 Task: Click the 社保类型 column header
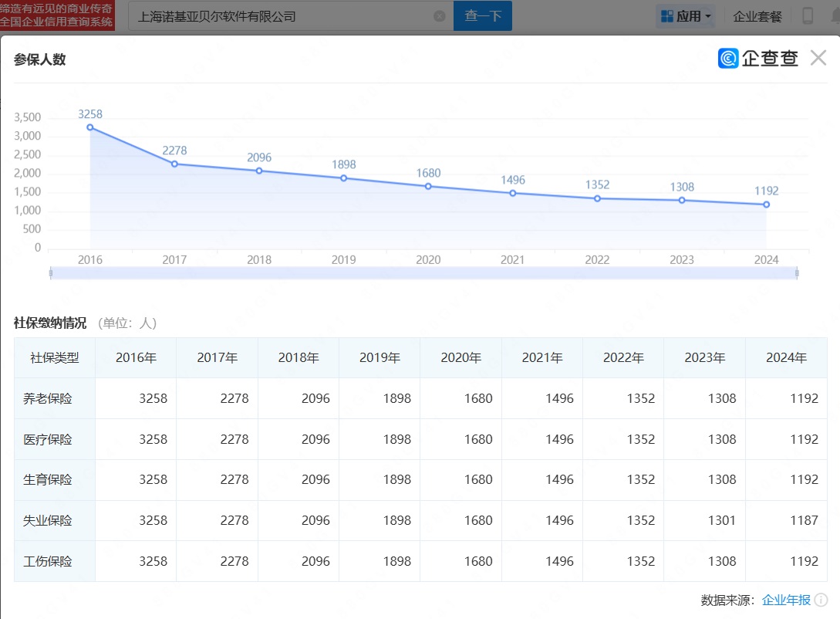[55, 358]
